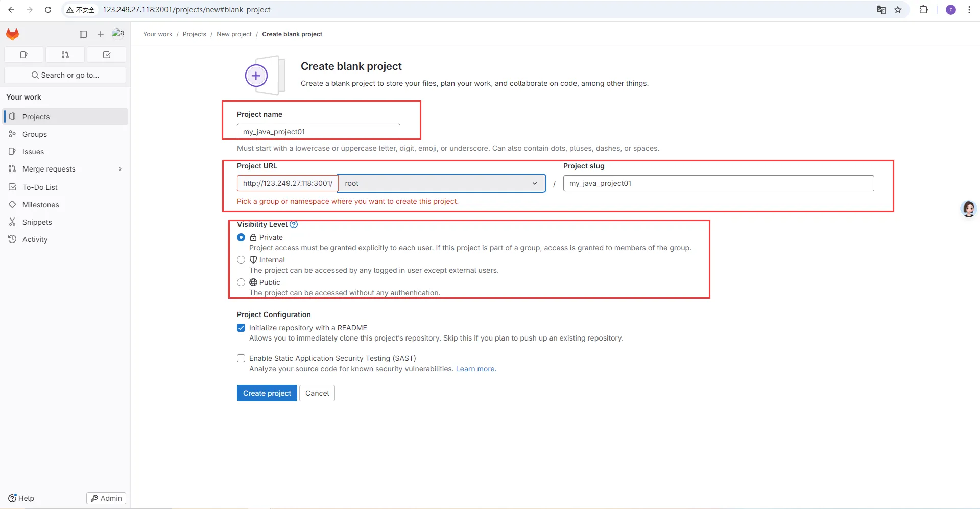Click the Create project button
The width and height of the screenshot is (980, 509).
(x=267, y=393)
